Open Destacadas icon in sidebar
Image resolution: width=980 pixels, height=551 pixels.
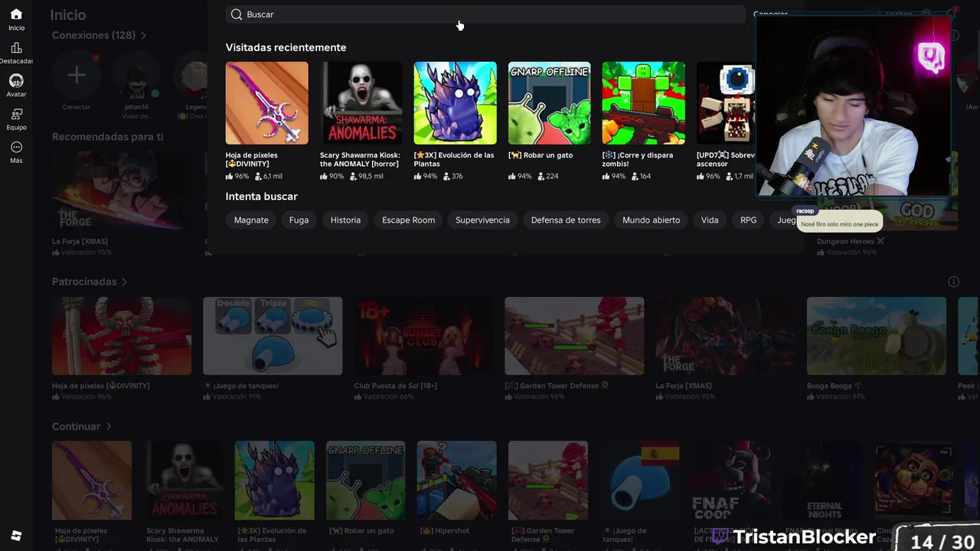[16, 47]
